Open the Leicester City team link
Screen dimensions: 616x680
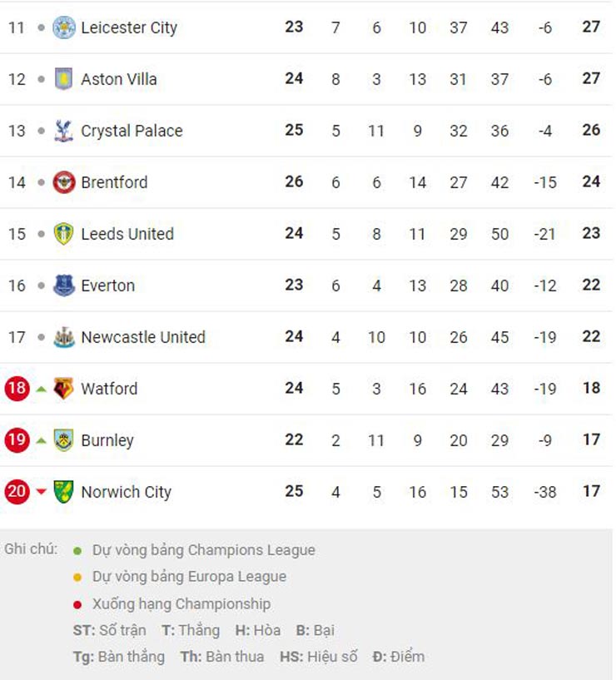[129, 27]
